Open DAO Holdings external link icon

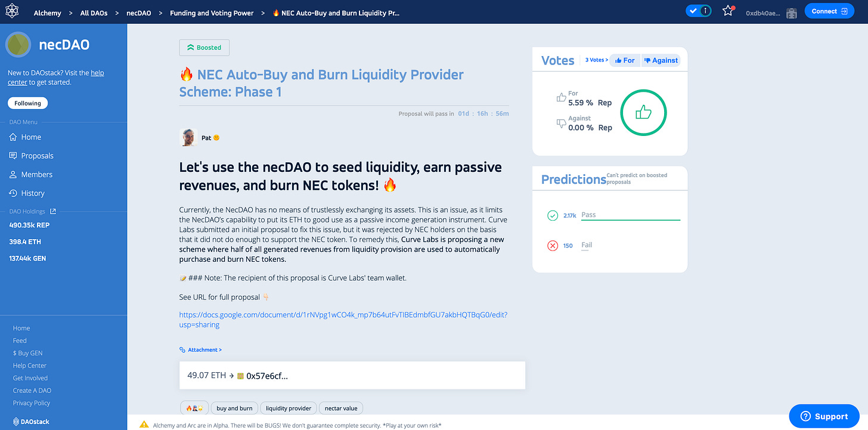pos(52,211)
